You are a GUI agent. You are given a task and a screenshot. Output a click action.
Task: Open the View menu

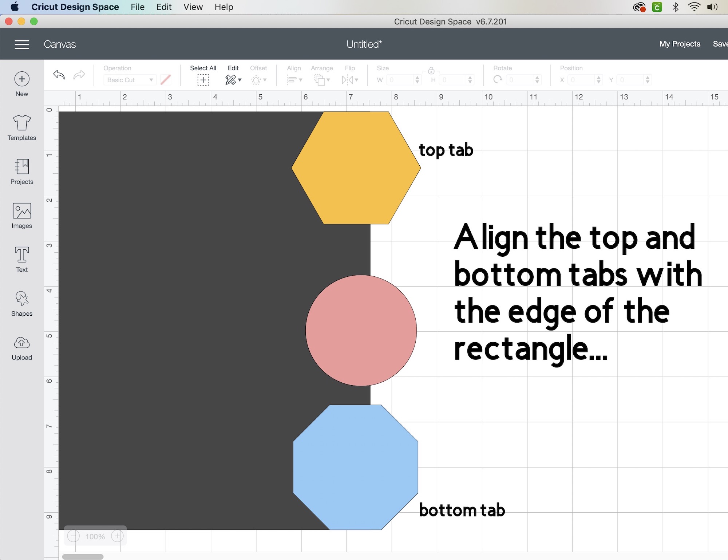point(193,7)
